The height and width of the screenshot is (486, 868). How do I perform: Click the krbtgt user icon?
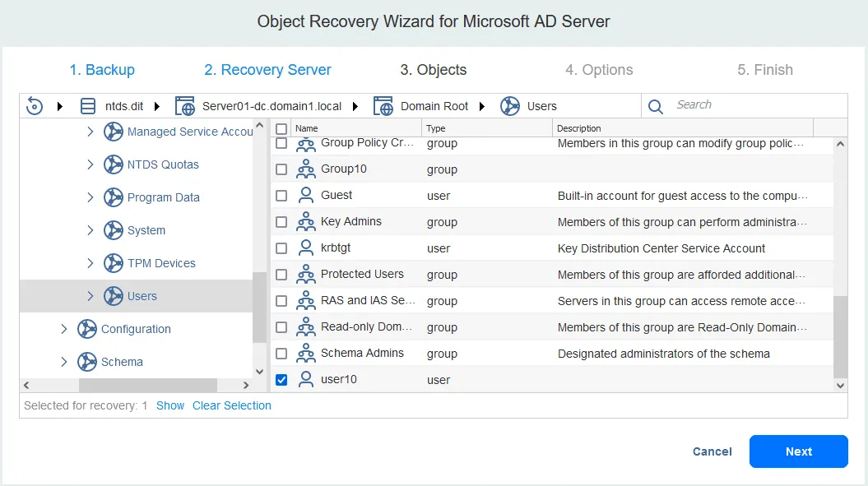[306, 248]
